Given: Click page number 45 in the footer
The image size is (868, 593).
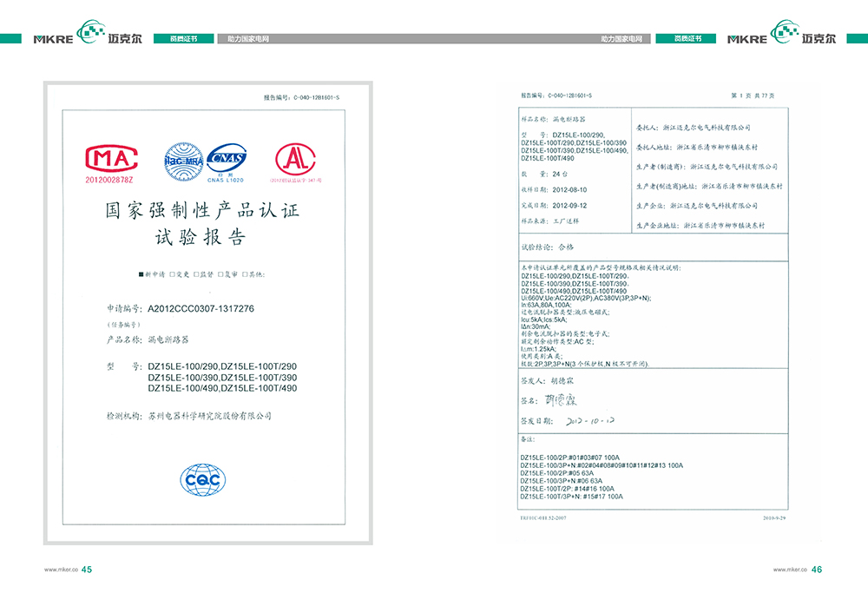Looking at the screenshot, I should tap(87, 570).
